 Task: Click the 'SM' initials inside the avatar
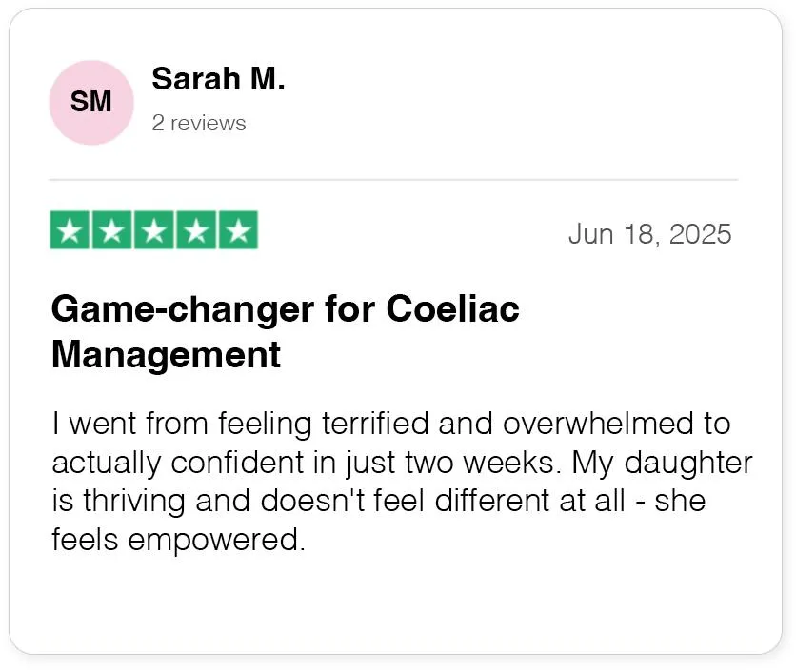(90, 102)
